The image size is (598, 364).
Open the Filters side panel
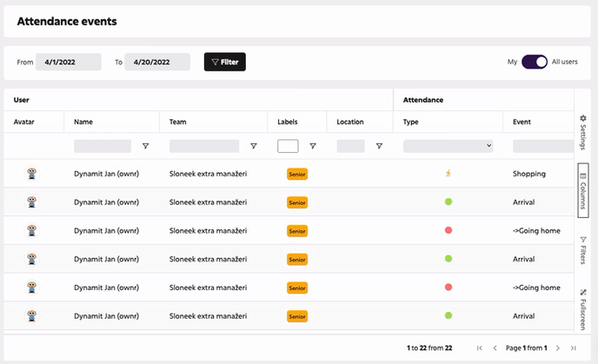[582, 250]
